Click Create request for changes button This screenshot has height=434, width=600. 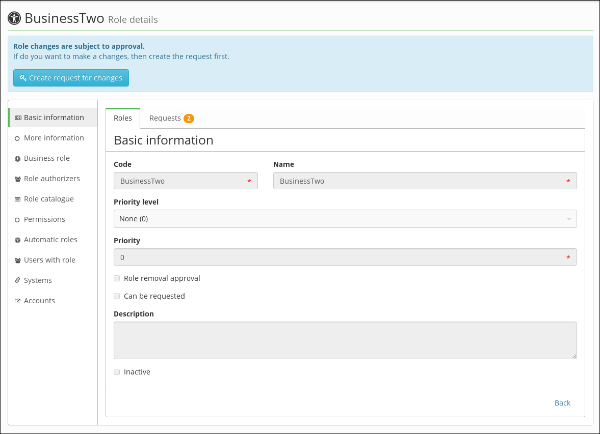point(71,78)
